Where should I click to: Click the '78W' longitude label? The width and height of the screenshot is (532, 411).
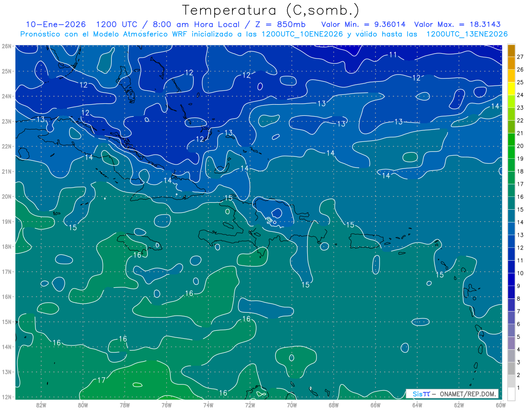point(125,405)
